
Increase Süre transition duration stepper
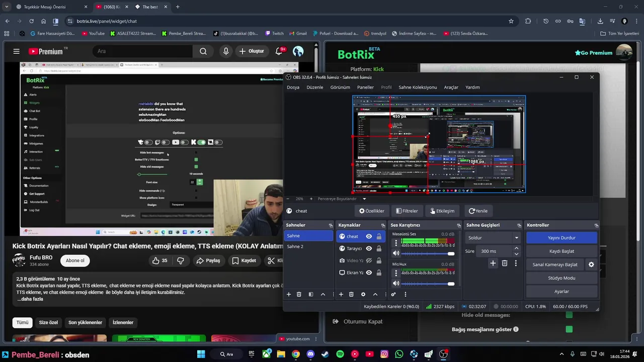click(516, 248)
